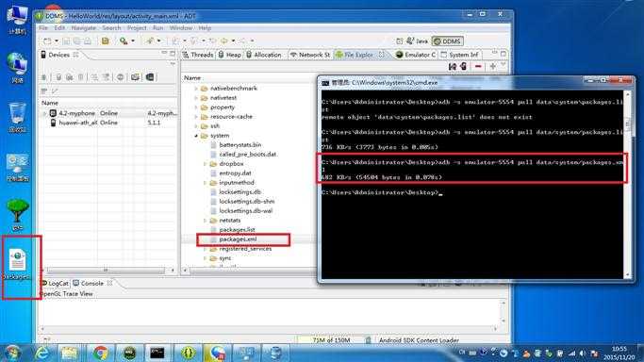Image resolution: width=644 pixels, height=362 pixels.
Task: Click the plus new folder icon
Action: [x=493, y=66]
